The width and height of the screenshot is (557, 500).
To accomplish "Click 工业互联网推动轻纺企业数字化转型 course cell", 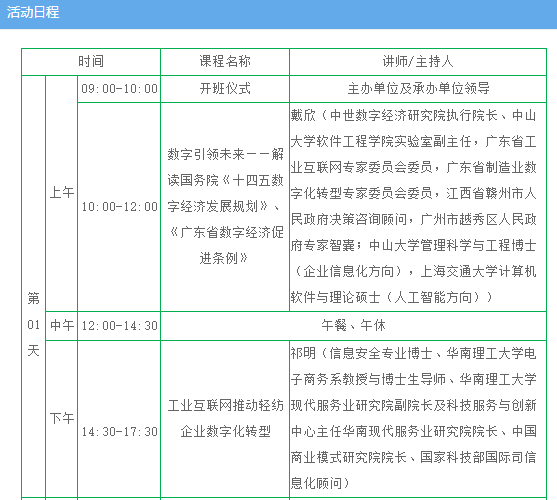I will (225, 419).
